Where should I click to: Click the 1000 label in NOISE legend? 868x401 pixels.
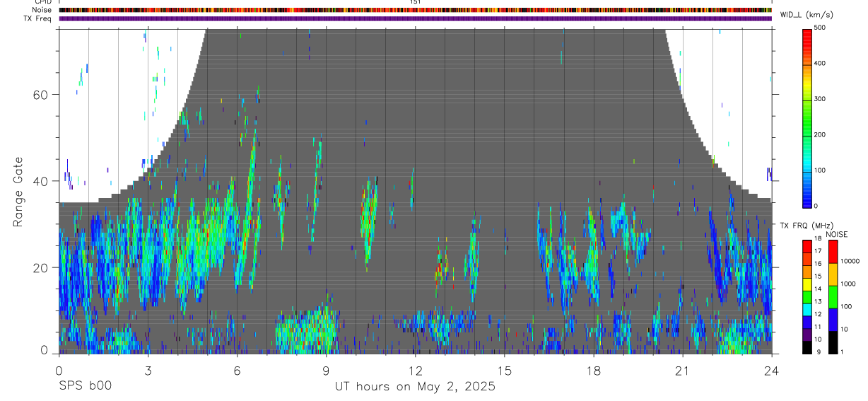coord(848,284)
